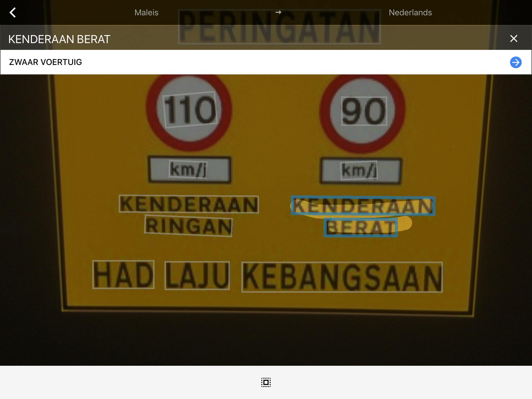Select the detected text 110

190,110
